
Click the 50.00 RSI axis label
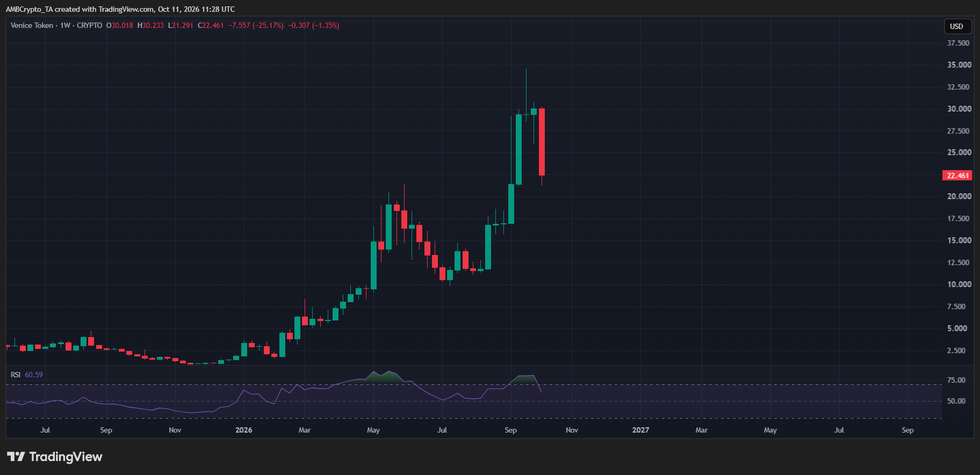[956, 401]
